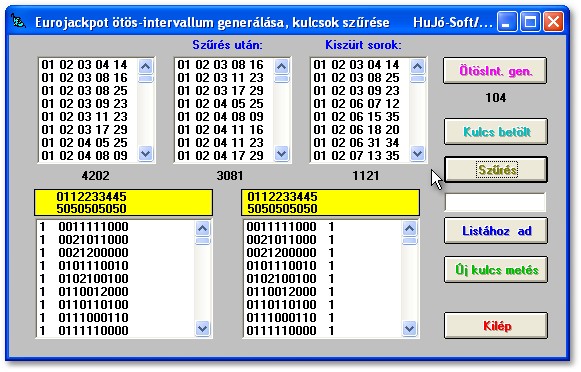Viewport: 581px width, 372px height.
Task: Select row 01 02 06 15 35 in Kiszűrt sorok
Action: pos(359,117)
